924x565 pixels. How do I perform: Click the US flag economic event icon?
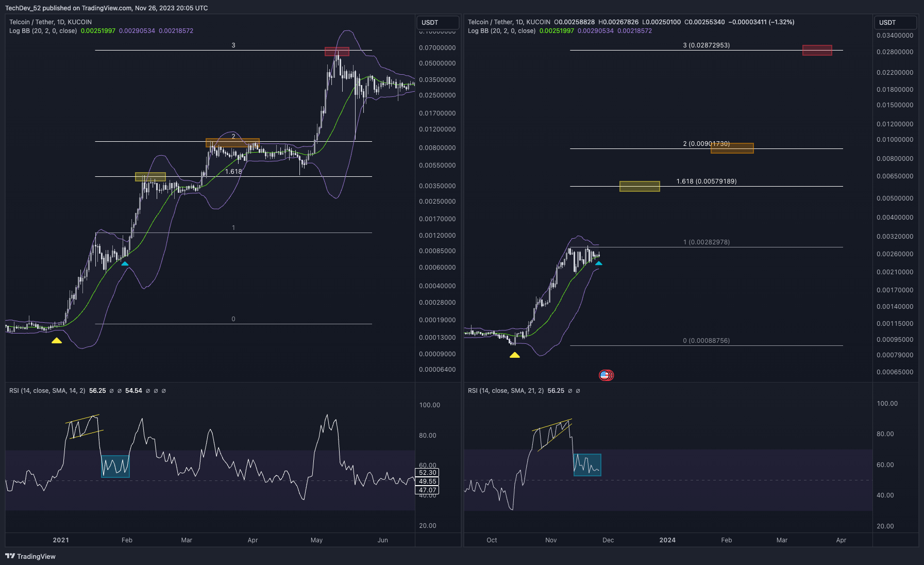[x=606, y=375]
